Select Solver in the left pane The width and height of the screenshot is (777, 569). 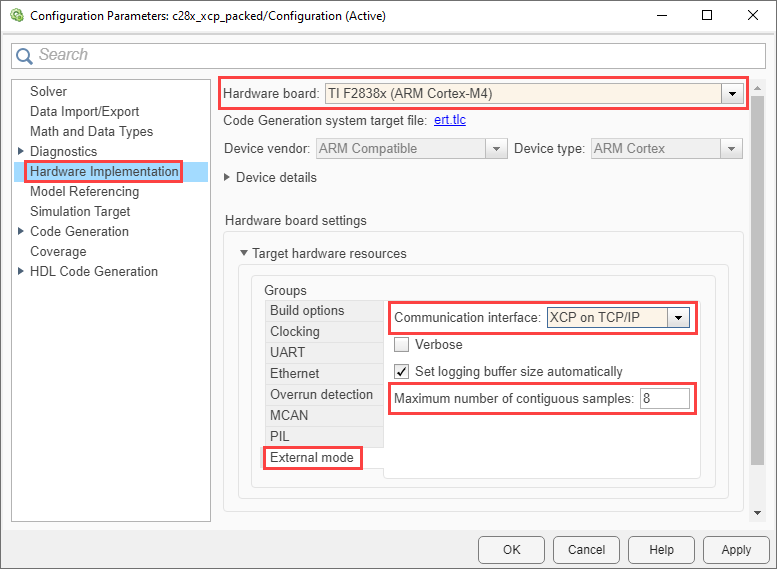point(48,91)
